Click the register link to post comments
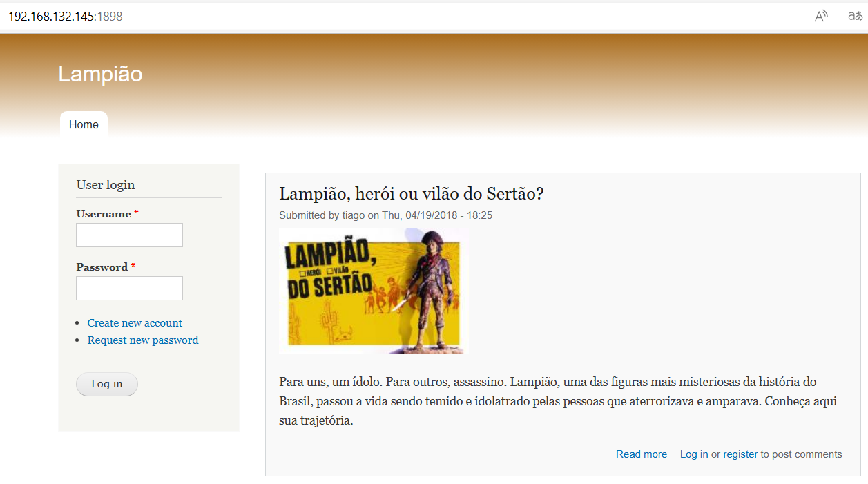 click(x=740, y=454)
